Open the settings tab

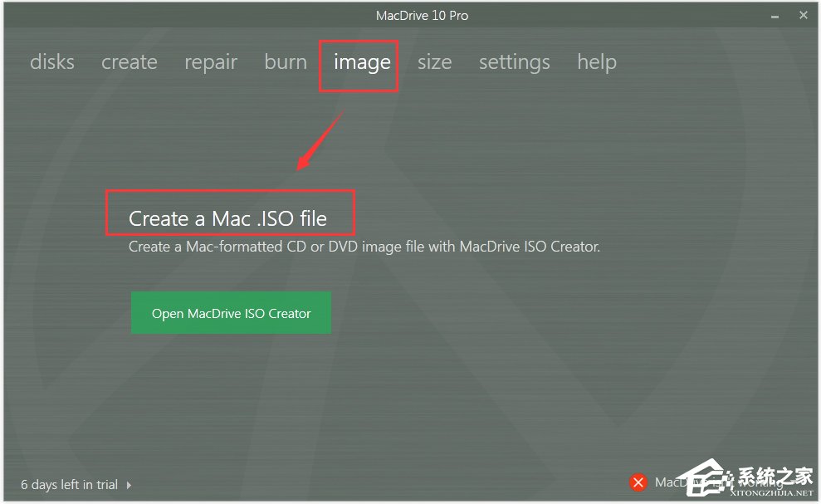pyautogui.click(x=514, y=63)
